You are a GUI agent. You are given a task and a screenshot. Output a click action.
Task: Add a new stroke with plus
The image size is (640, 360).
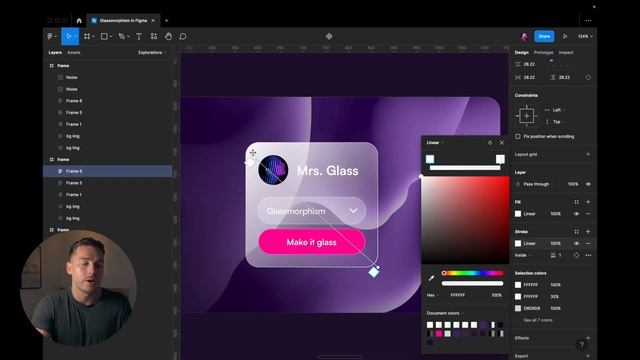tap(588, 231)
